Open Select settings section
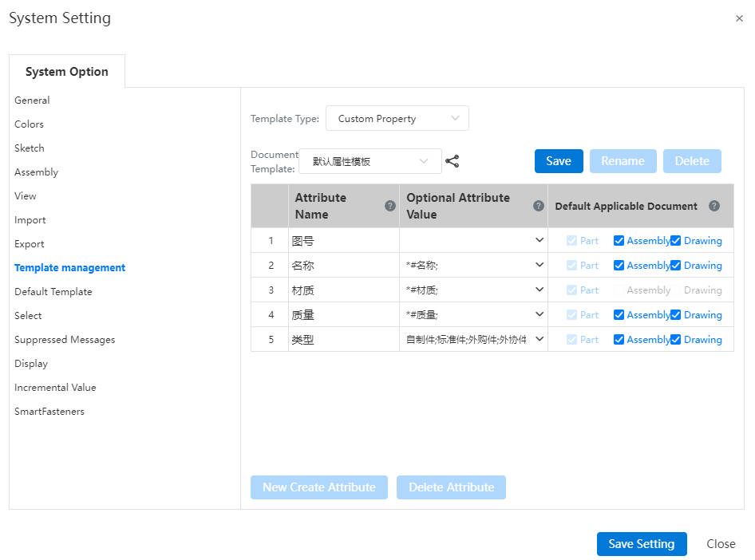 pyautogui.click(x=28, y=316)
